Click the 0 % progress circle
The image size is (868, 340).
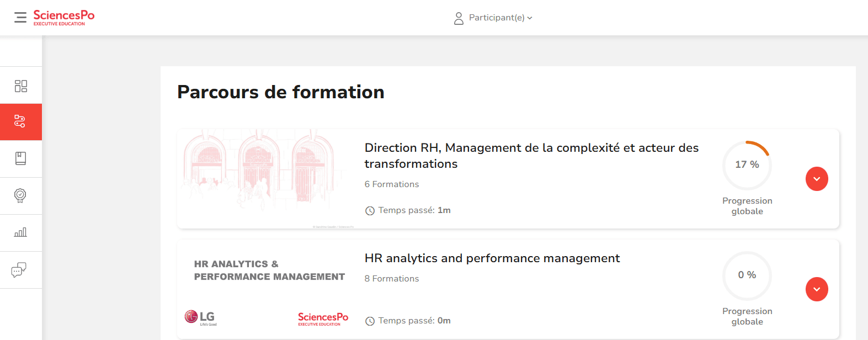coord(747,275)
